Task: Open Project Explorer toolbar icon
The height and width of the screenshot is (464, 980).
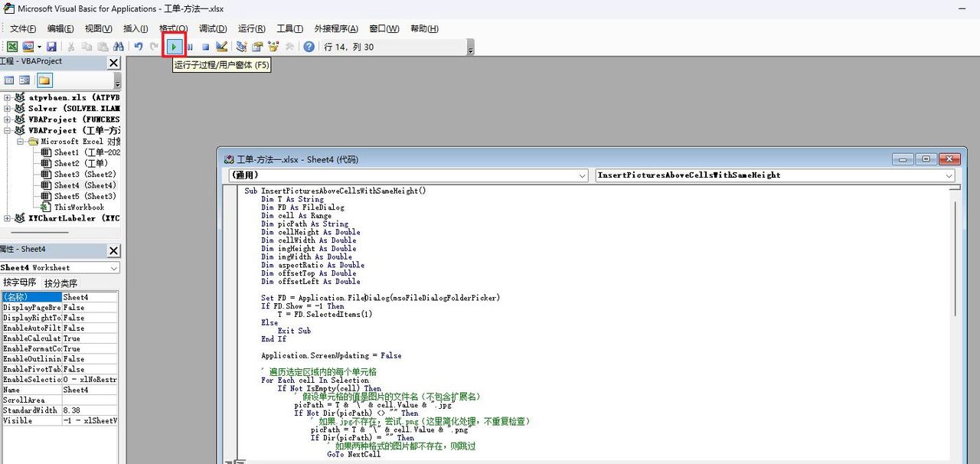Action: pyautogui.click(x=242, y=47)
